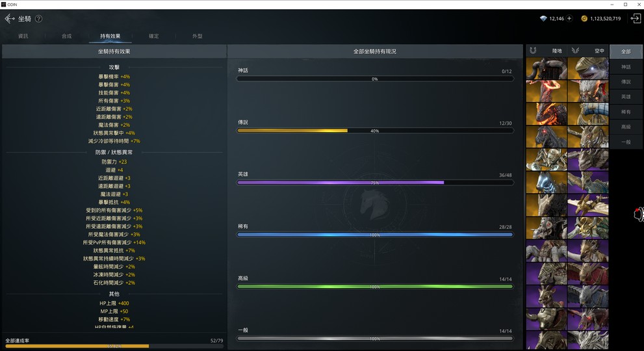Select the first mount thumbnail in the list

pyautogui.click(x=547, y=68)
